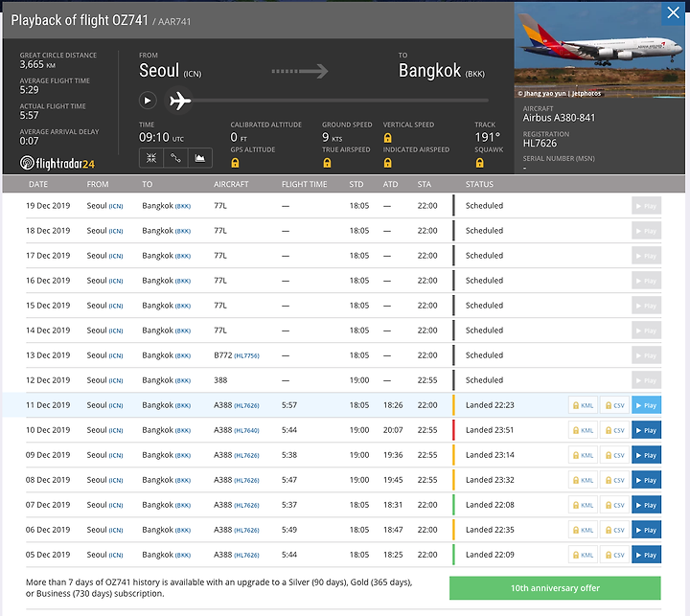Click the locked squawk icon
The width and height of the screenshot is (690, 616).
(480, 163)
